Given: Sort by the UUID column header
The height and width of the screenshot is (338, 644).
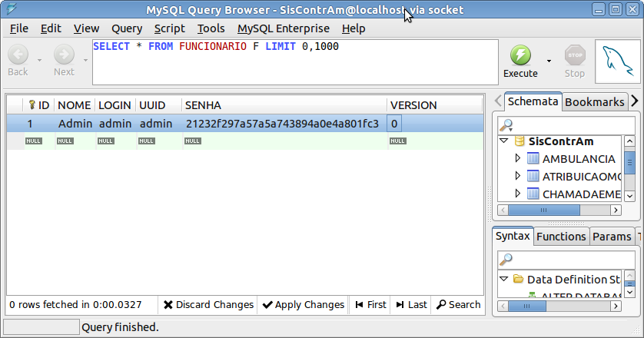Looking at the screenshot, I should click(159, 105).
